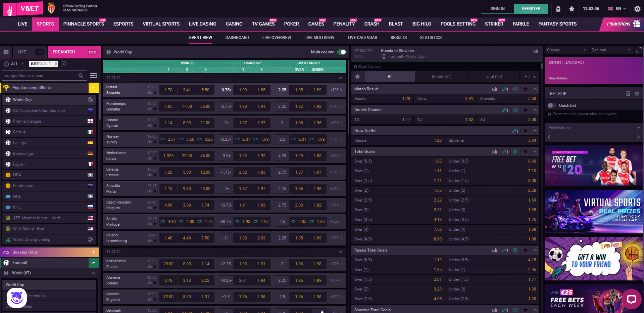Open View Details under Sport Jackpot
The image size is (644, 313).
click(x=558, y=78)
